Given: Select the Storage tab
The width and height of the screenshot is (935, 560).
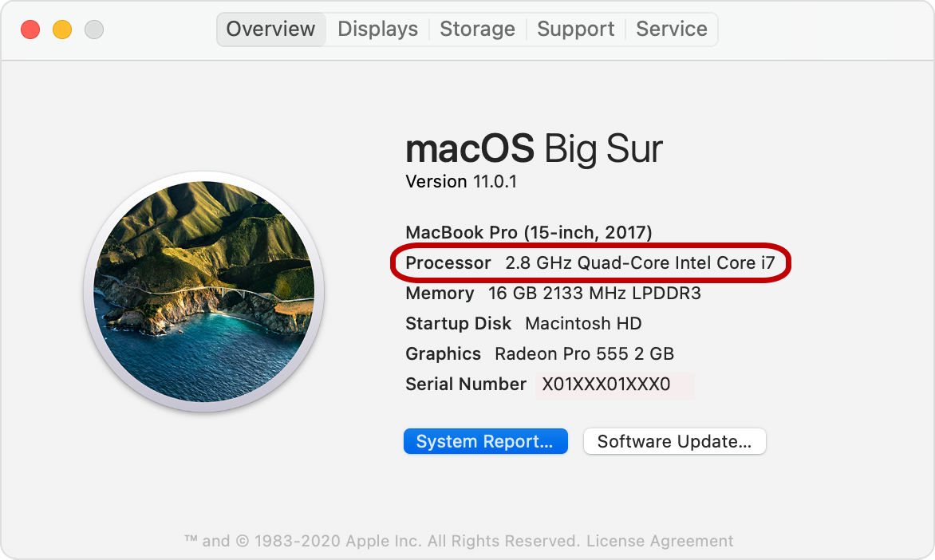Looking at the screenshot, I should point(478,30).
